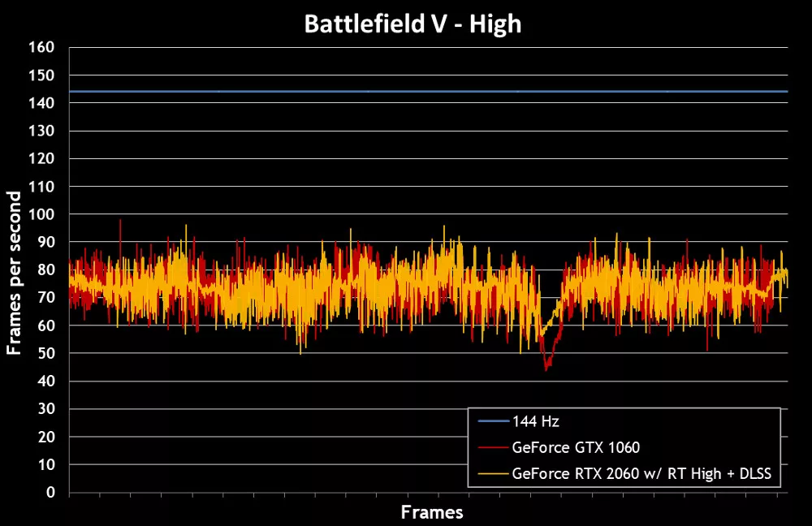Click the 120 y-axis label

(41, 158)
